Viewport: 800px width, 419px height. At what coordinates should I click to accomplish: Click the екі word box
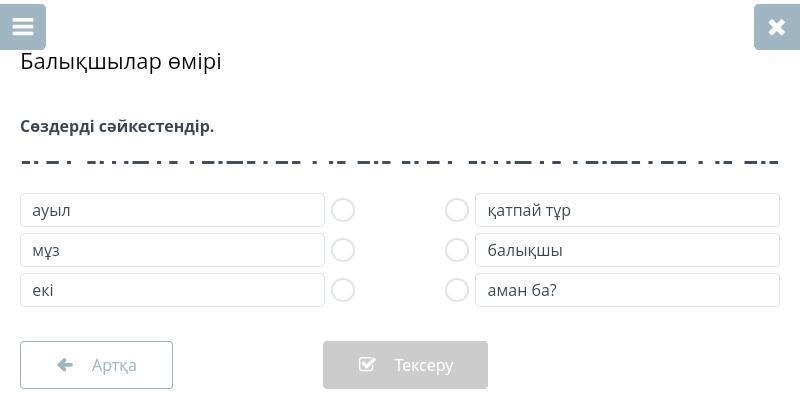pyautogui.click(x=172, y=290)
